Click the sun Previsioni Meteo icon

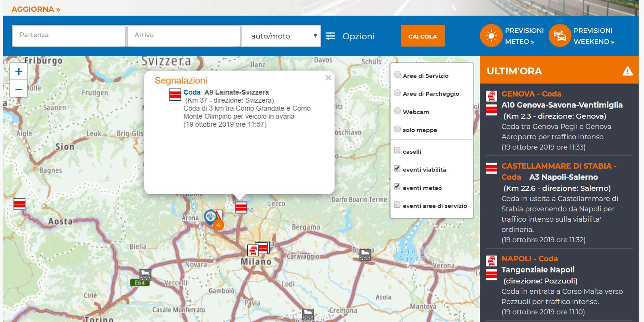(x=491, y=36)
